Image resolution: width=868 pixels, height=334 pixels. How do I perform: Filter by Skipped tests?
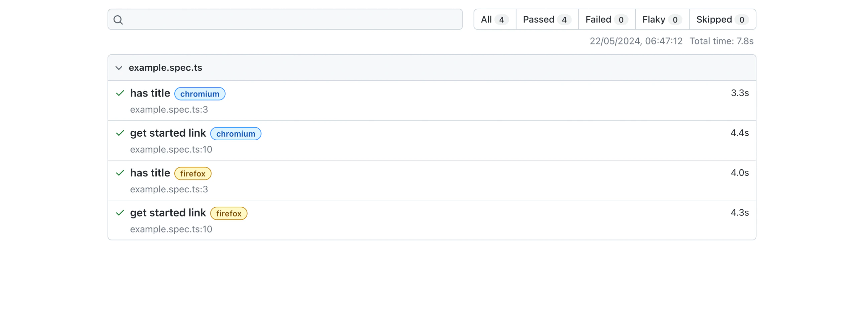pyautogui.click(x=722, y=19)
